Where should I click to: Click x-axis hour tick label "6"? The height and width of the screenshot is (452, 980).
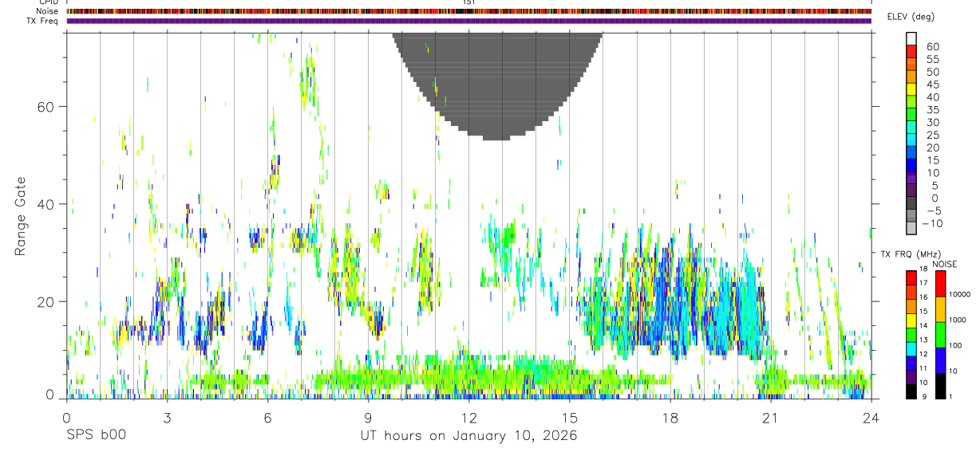(267, 417)
